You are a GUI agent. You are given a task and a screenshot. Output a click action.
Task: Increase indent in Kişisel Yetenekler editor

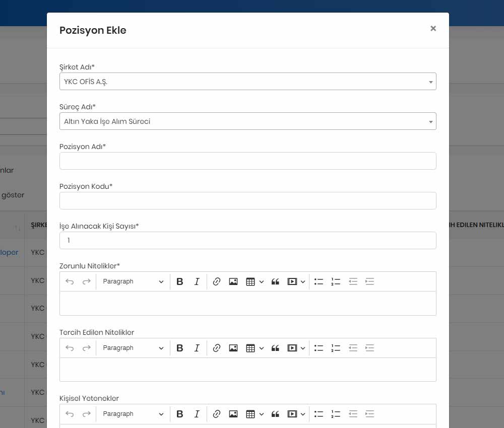pyautogui.click(x=369, y=414)
